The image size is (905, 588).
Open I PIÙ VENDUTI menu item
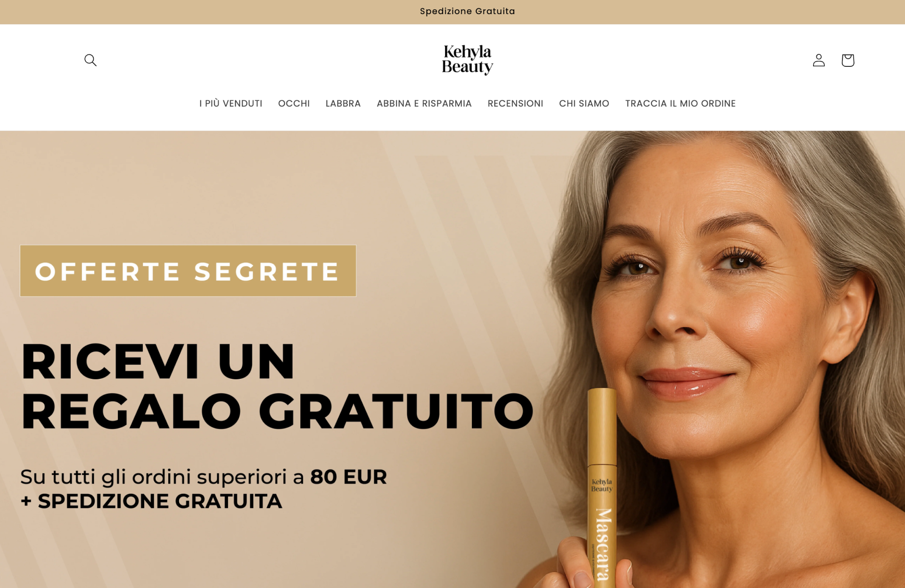[230, 104]
